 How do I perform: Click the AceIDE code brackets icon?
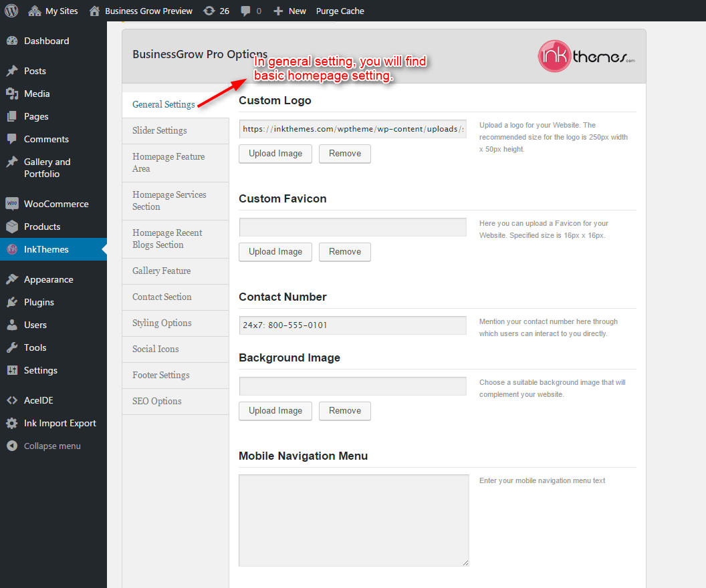[x=12, y=400]
